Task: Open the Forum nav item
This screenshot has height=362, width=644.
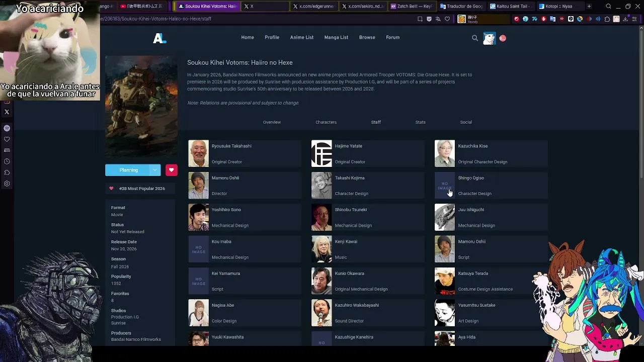Action: point(393,38)
